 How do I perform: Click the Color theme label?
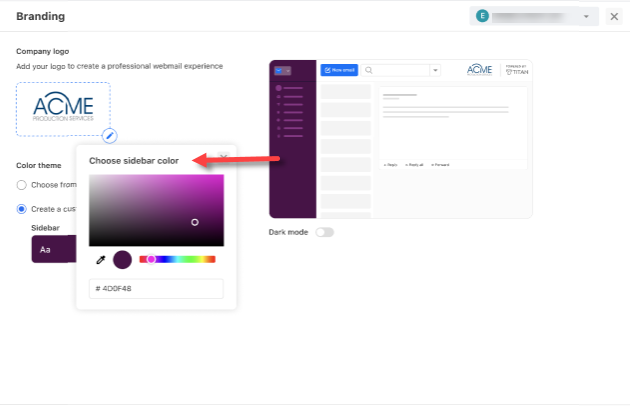coord(39,166)
